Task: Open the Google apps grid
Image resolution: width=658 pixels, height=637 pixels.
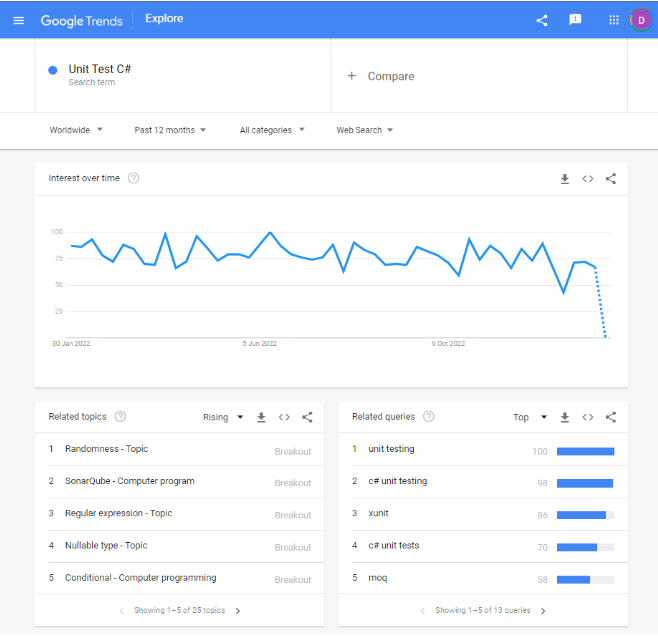Action: click(614, 20)
